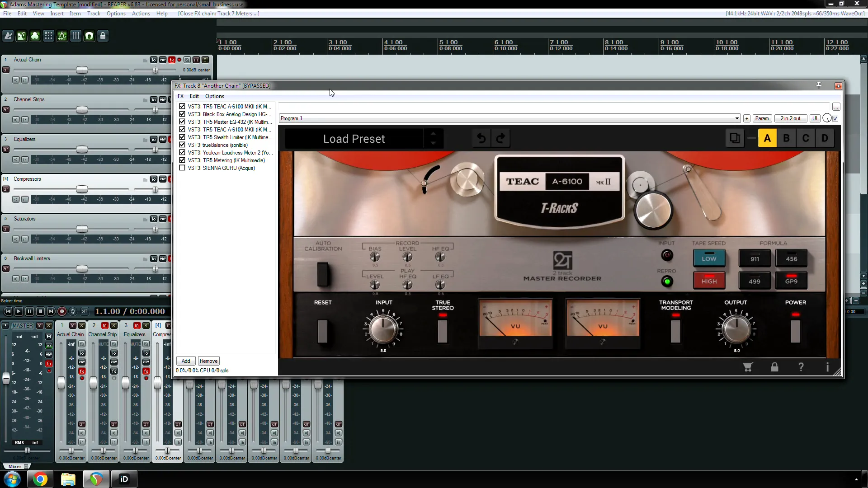Enable SIENNA GURU (Acqua) plugin checkbox
Screen dimensions: 868x488
coord(182,168)
